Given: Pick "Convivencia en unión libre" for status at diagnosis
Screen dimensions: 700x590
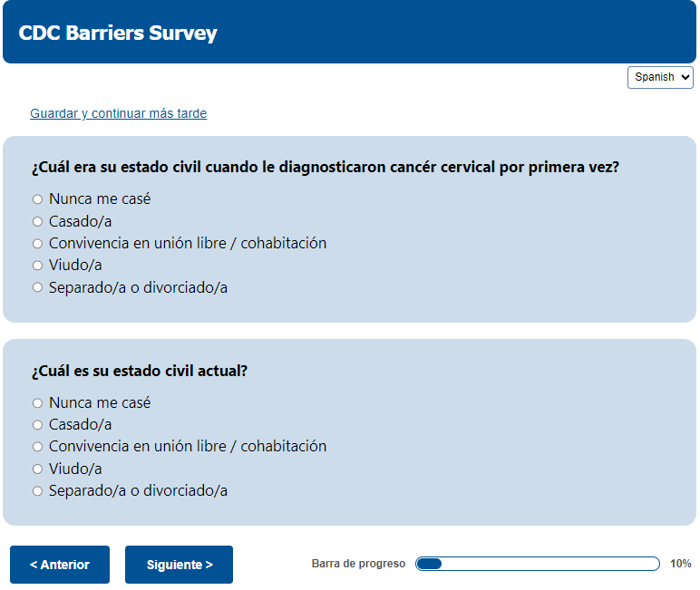Looking at the screenshot, I should (38, 244).
